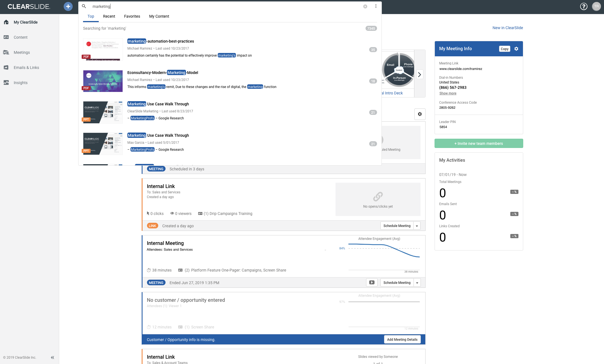Open My ClearSlide in sidebar
The width and height of the screenshot is (604, 364).
(26, 22)
